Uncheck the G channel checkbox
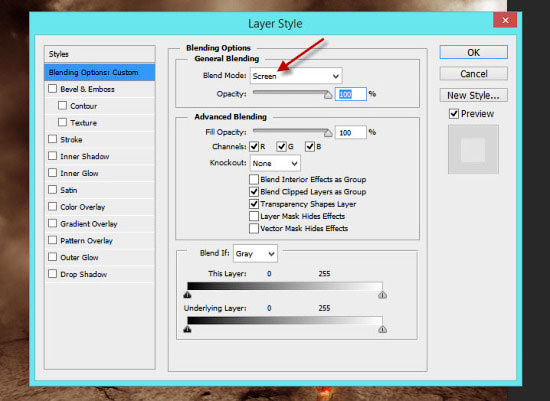550x401 pixels. tap(281, 147)
